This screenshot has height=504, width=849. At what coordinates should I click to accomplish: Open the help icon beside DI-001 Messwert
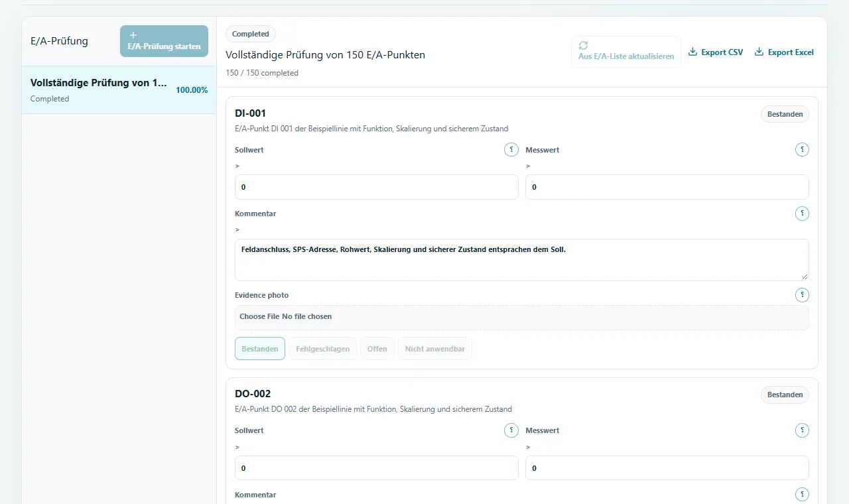802,150
